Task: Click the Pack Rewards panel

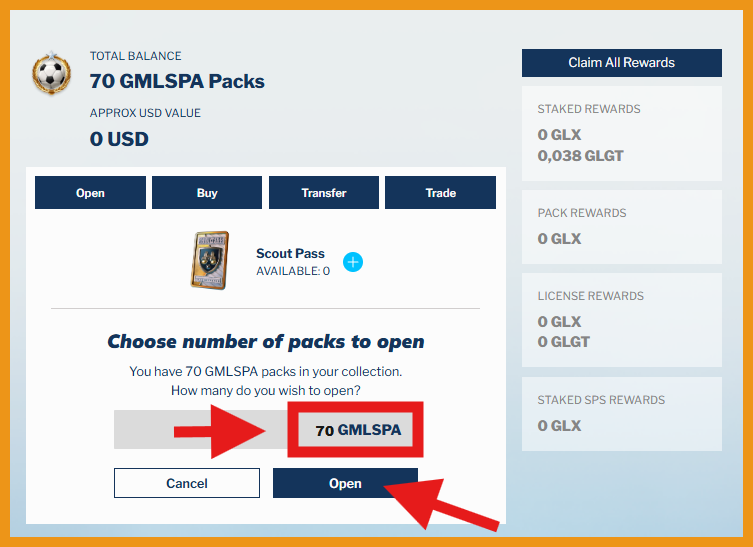Action: 621,227
